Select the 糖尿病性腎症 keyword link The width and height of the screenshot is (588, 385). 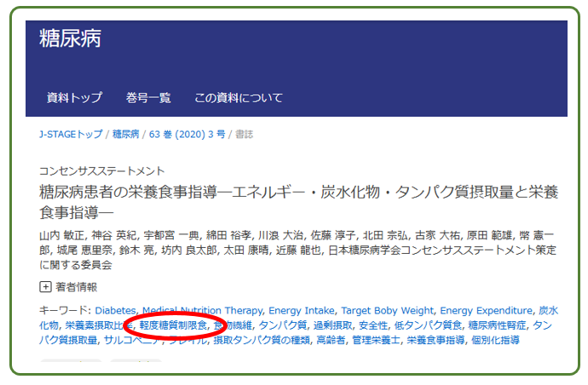coord(498,325)
